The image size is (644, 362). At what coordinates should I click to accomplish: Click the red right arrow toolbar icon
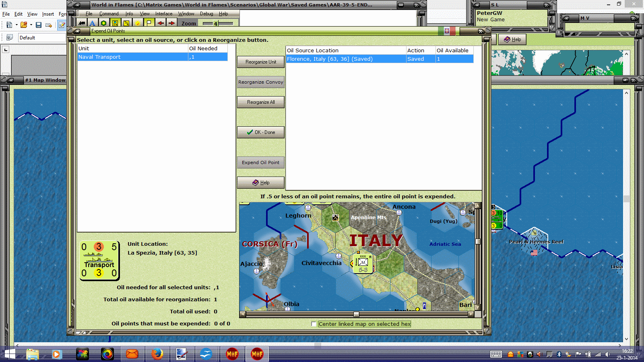point(171,23)
